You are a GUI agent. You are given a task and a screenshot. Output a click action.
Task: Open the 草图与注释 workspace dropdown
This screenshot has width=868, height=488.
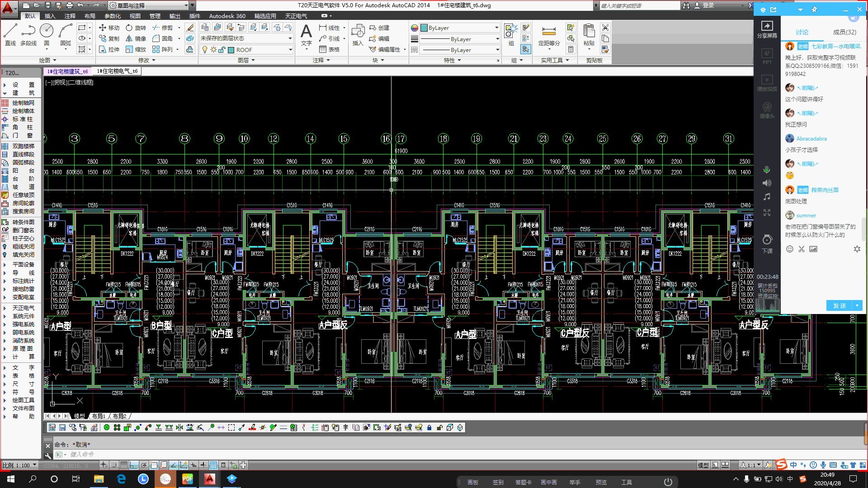click(148, 5)
